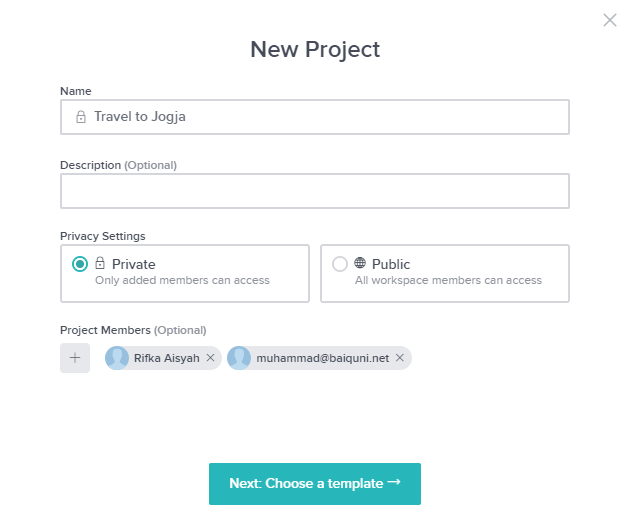The image size is (629, 528).
Task: Click the Rifka Aisyah member name
Action: coord(167,358)
